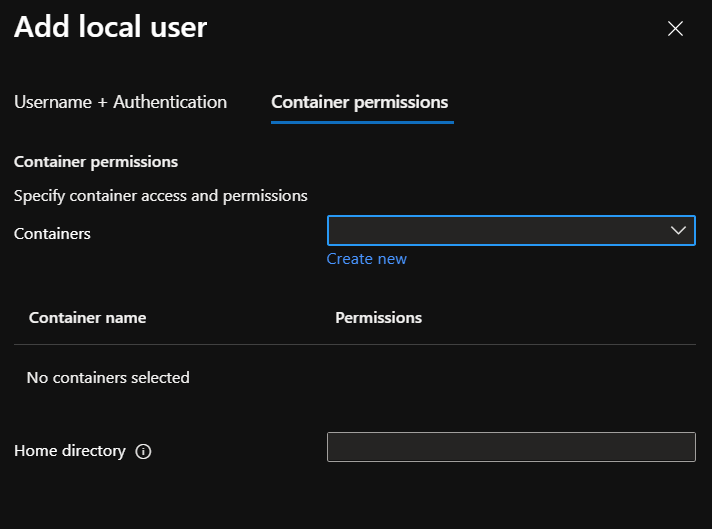Viewport: 712px width, 529px height.
Task: Close the Add local user panel
Action: pos(675,29)
